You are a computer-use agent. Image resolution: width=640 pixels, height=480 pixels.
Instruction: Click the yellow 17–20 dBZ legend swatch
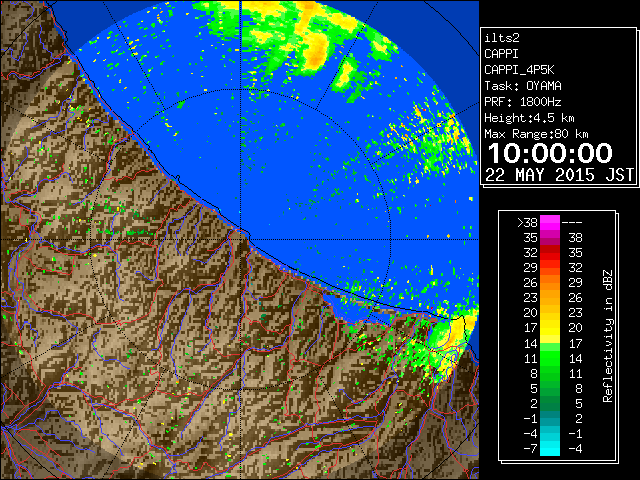[550, 328]
